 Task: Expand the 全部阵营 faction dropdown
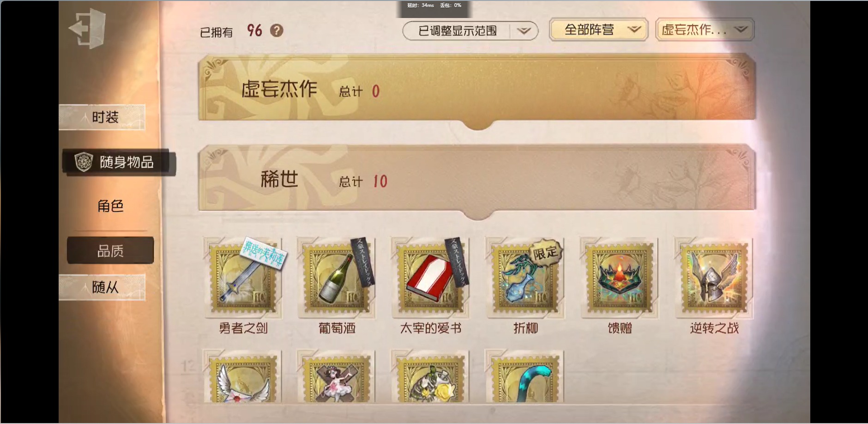(x=599, y=30)
